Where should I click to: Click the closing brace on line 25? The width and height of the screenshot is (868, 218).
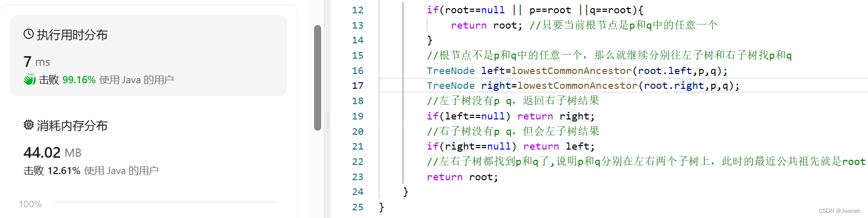click(382, 207)
